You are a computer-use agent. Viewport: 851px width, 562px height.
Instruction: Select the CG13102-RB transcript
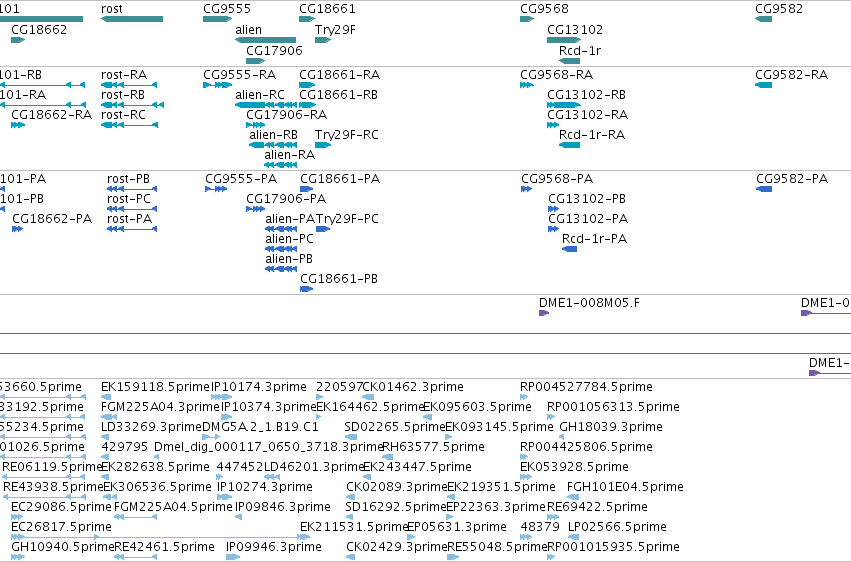(x=587, y=94)
